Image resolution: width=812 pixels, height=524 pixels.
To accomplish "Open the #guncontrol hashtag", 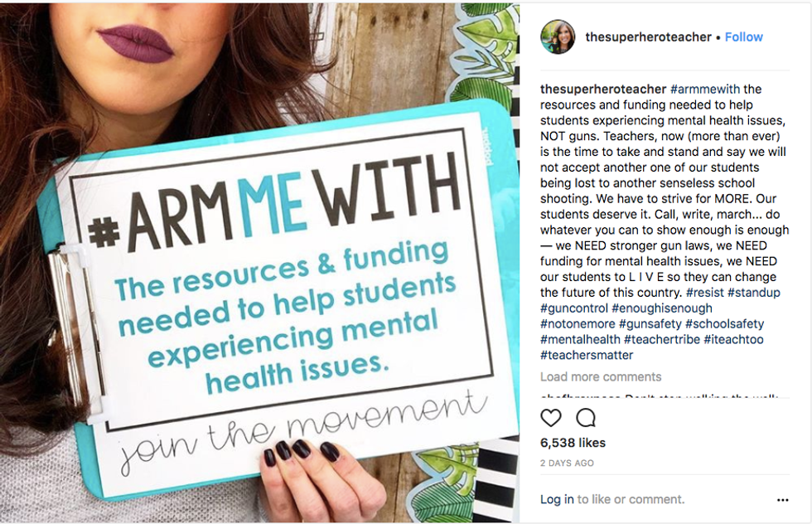I will pos(573,308).
